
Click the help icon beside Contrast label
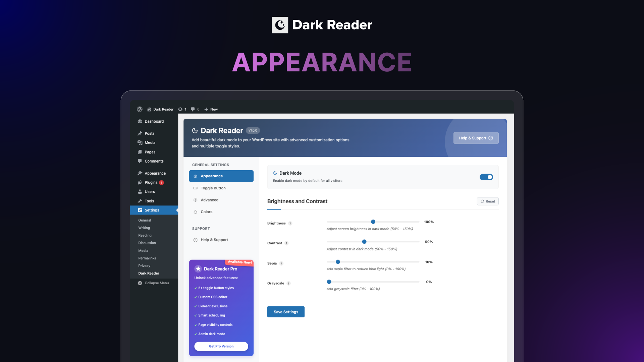[286, 243]
